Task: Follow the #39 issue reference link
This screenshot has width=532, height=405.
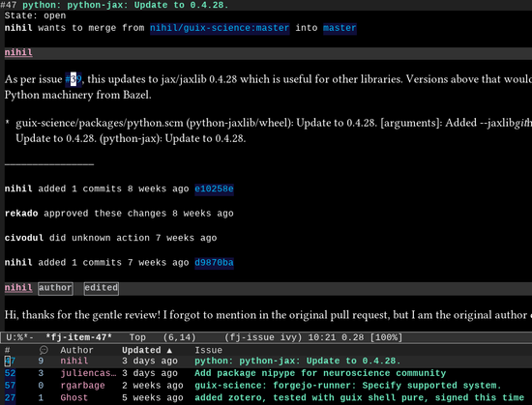Action: tap(74, 79)
